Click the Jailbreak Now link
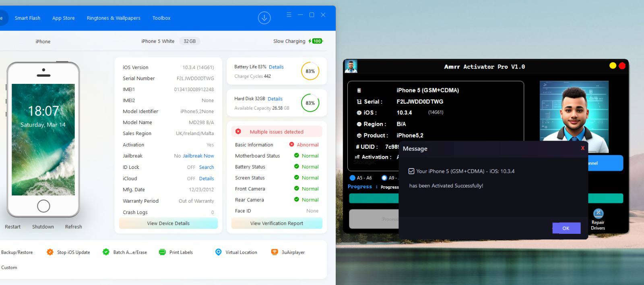Screen dimensions: 644x285 point(198,156)
